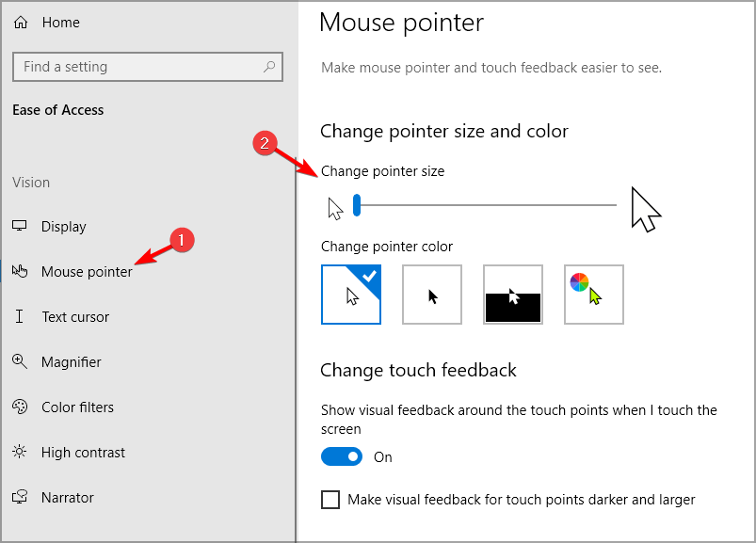Screen dimensions: 756x543
Task: Open the High contrast settings page
Action: 83,453
